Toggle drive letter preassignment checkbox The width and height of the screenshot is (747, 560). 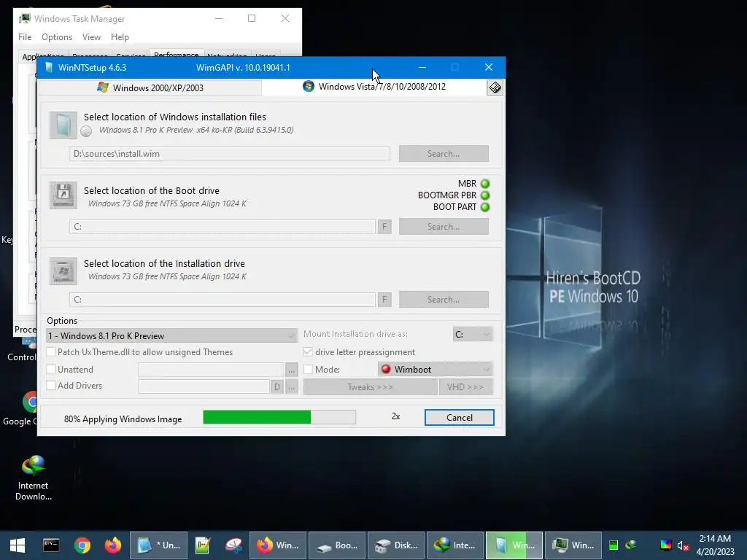[x=308, y=352]
